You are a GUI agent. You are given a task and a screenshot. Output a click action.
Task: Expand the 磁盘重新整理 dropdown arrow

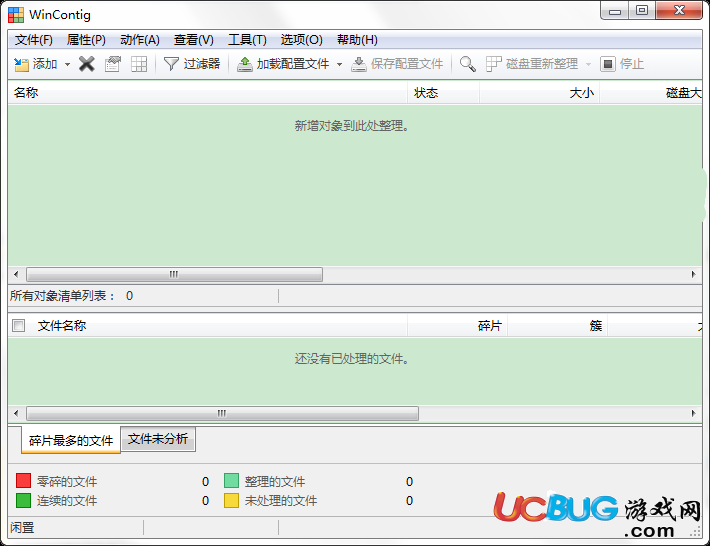[x=588, y=64]
